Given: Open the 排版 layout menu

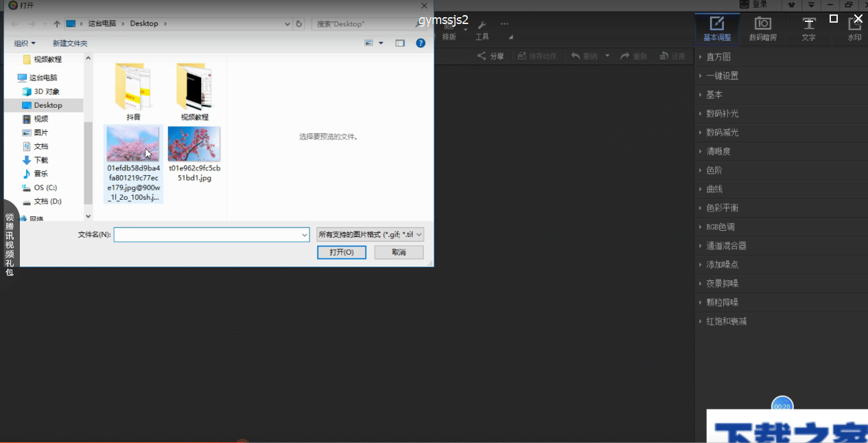Looking at the screenshot, I should click(449, 31).
